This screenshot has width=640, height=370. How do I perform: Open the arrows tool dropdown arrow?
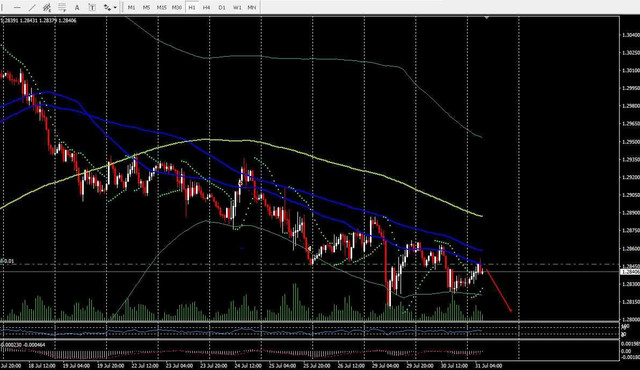pyautogui.click(x=115, y=7)
